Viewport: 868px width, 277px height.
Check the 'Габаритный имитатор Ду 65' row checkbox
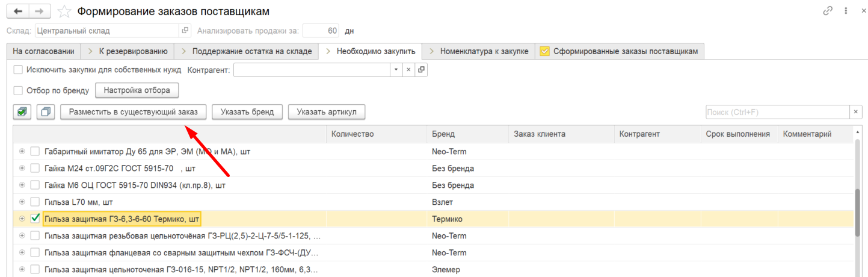click(35, 152)
